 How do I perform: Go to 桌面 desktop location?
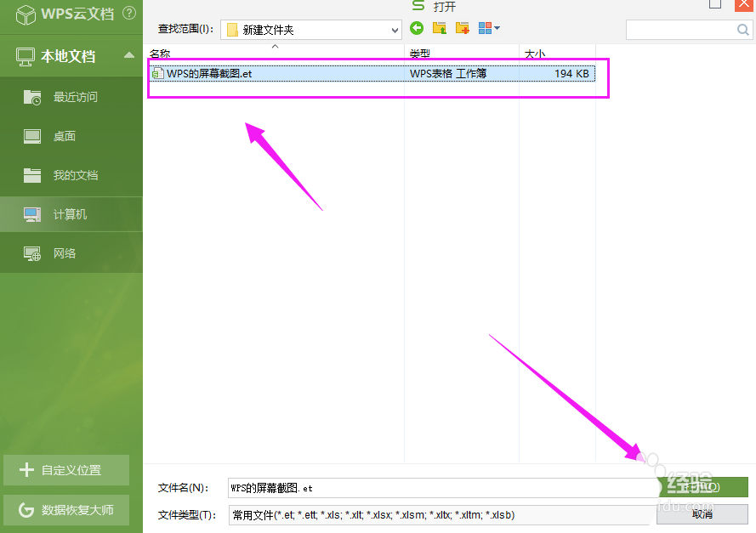point(71,136)
